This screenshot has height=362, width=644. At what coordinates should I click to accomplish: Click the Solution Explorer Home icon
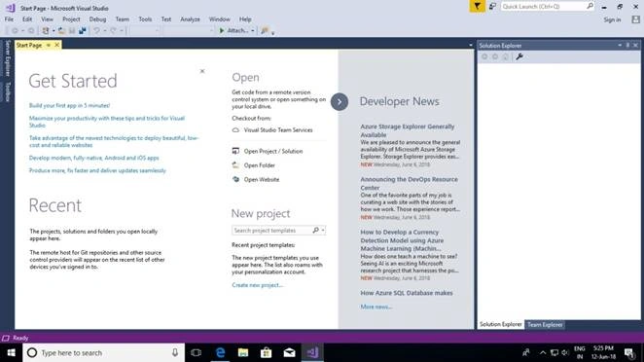[x=506, y=56]
